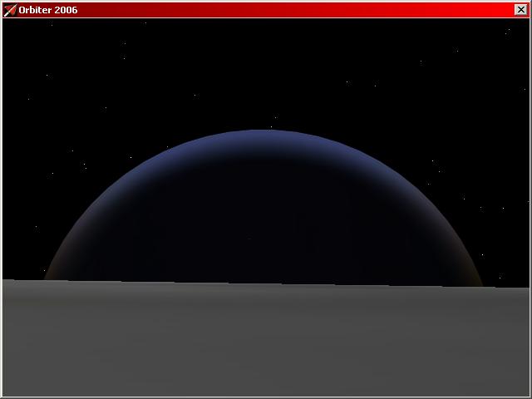The height and width of the screenshot is (399, 532).
Task: Click the "Orbiter 2006" title text
Action: [47, 10]
